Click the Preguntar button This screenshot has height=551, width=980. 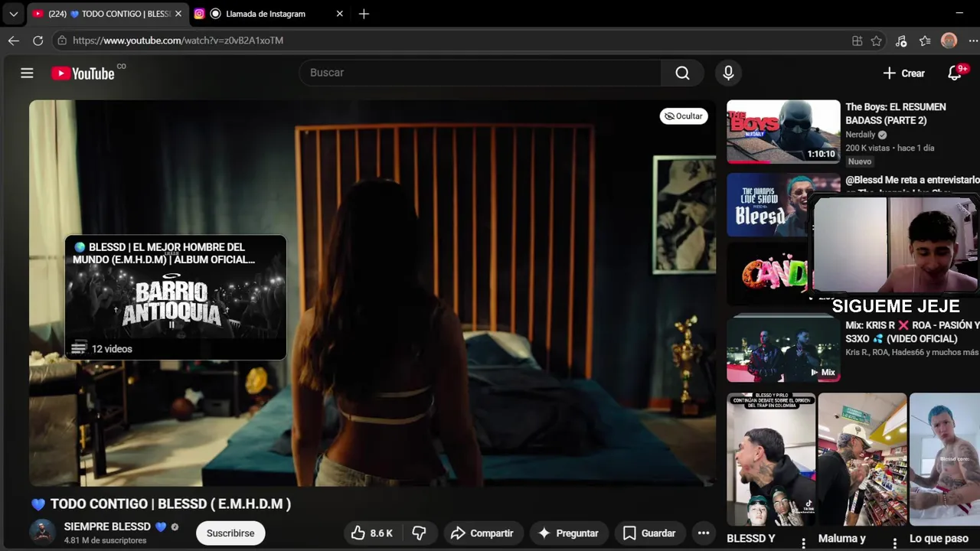coord(568,533)
